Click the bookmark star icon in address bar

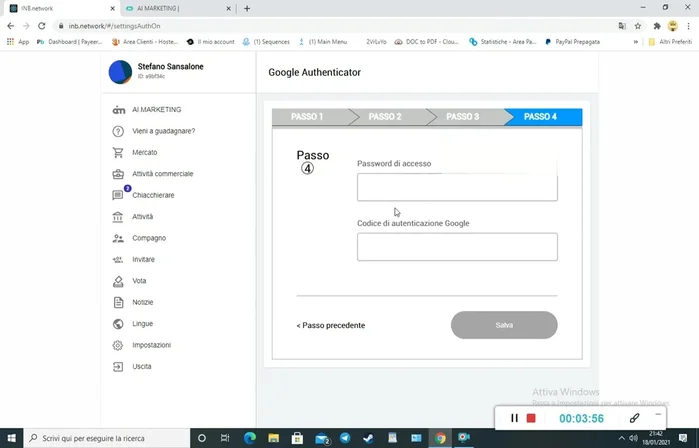(638, 25)
